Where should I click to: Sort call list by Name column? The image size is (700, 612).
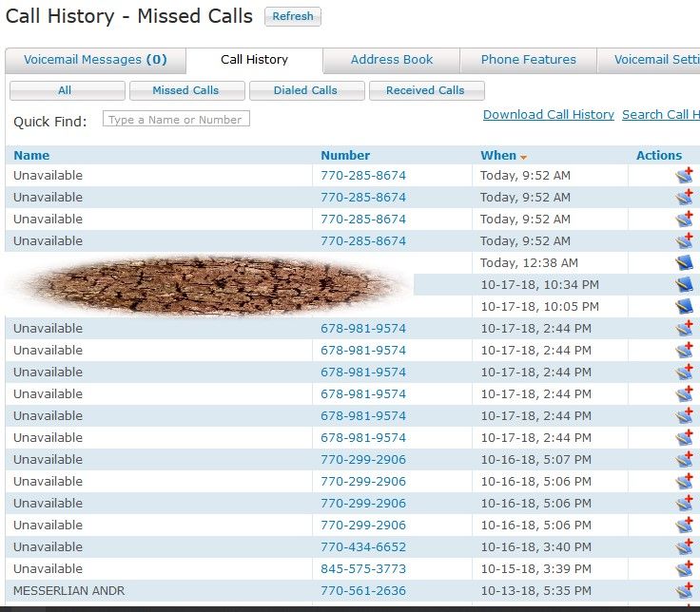(x=31, y=156)
